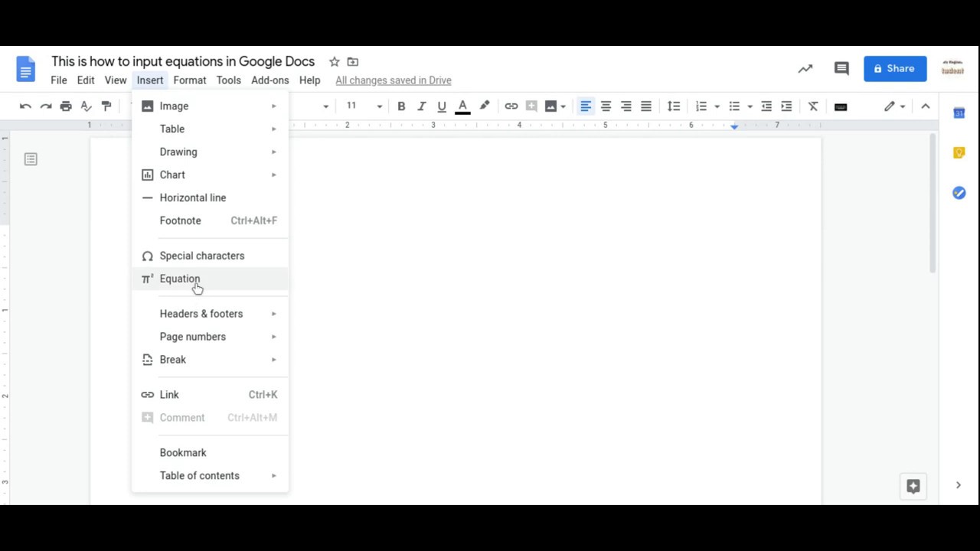Open the text color picker
The image size is (980, 551).
462,106
